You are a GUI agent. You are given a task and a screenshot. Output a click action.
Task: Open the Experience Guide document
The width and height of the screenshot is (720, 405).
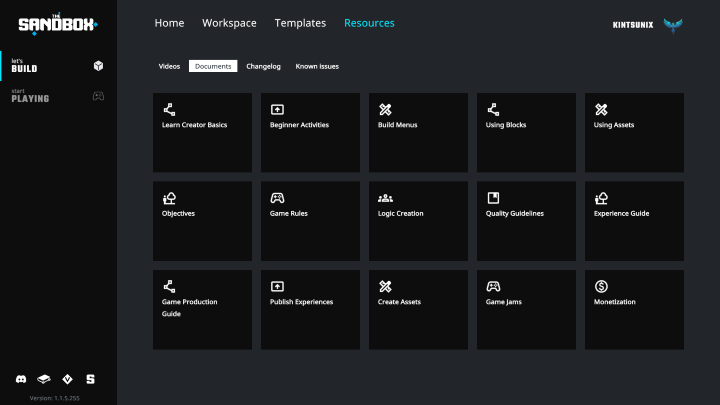pyautogui.click(x=634, y=221)
